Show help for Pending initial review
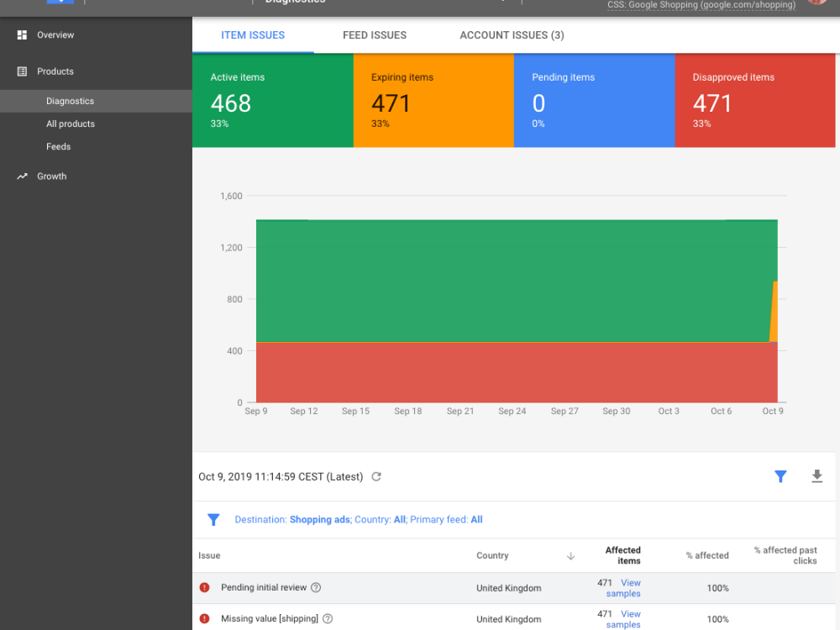840x630 pixels. coord(316,588)
